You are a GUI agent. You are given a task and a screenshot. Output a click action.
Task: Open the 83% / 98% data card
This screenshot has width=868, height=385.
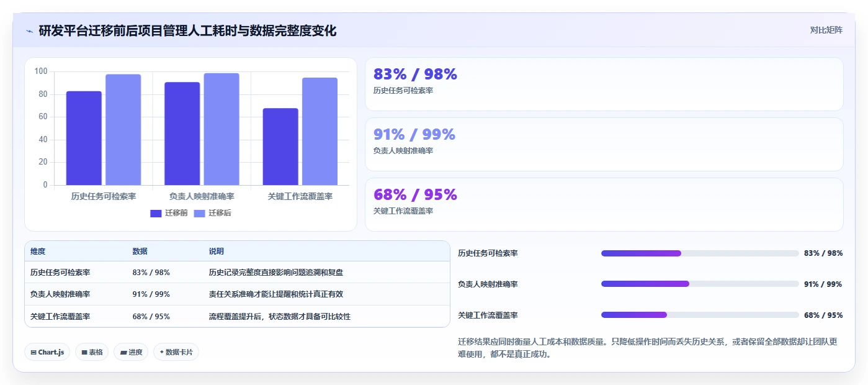click(x=604, y=84)
